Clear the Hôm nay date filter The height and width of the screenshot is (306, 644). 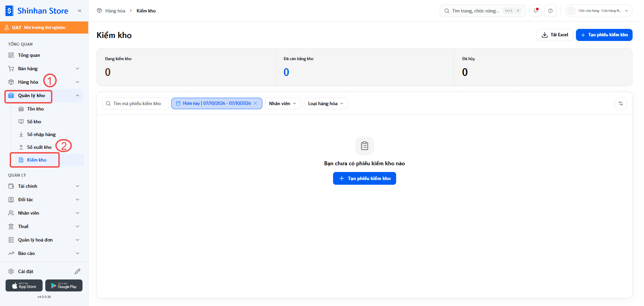[x=255, y=103]
